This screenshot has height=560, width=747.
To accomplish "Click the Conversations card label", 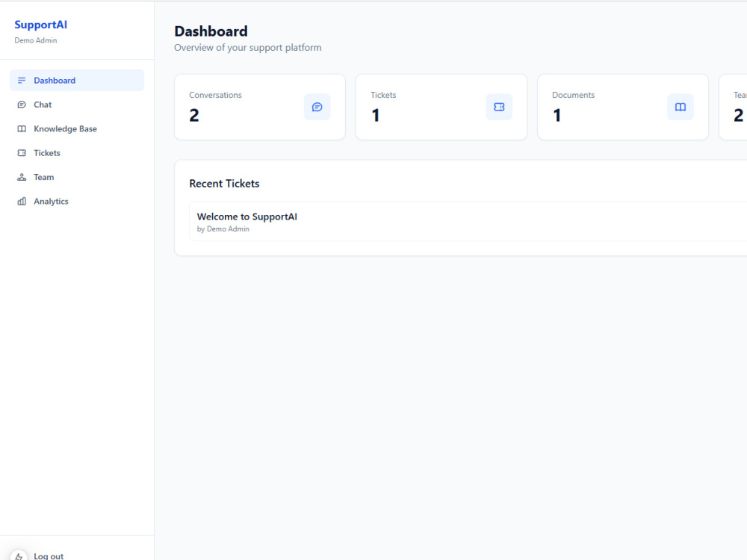I will [215, 95].
